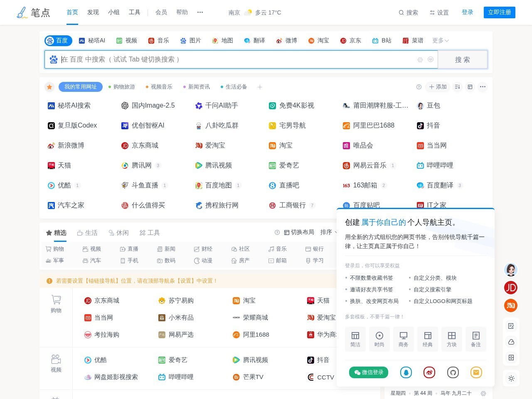Click the orange star beside 我的常用网址
Viewport: 532px width, 399px height.
(x=49, y=87)
